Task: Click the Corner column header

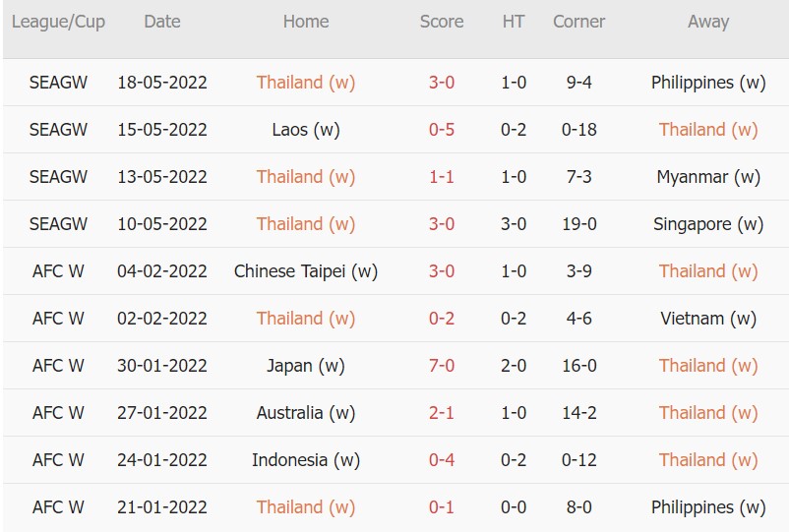Action: tap(579, 22)
